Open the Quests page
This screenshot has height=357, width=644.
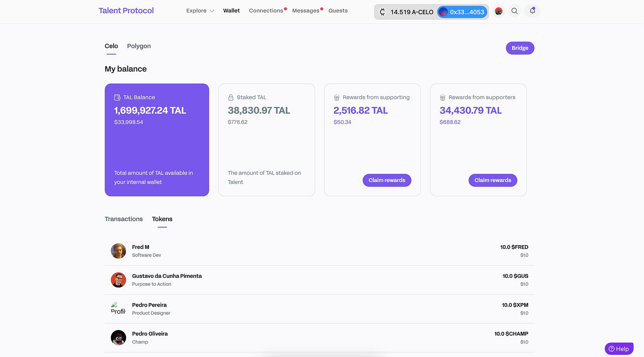point(338,11)
